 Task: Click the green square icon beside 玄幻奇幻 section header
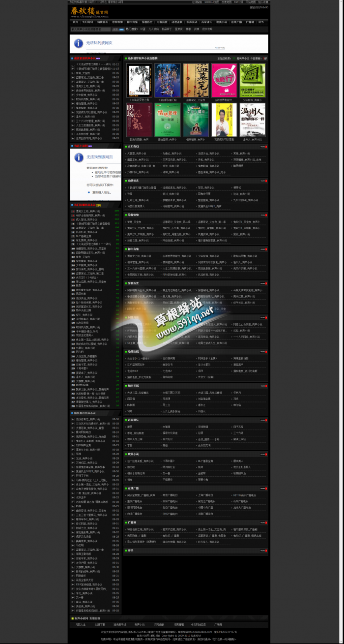126,147
